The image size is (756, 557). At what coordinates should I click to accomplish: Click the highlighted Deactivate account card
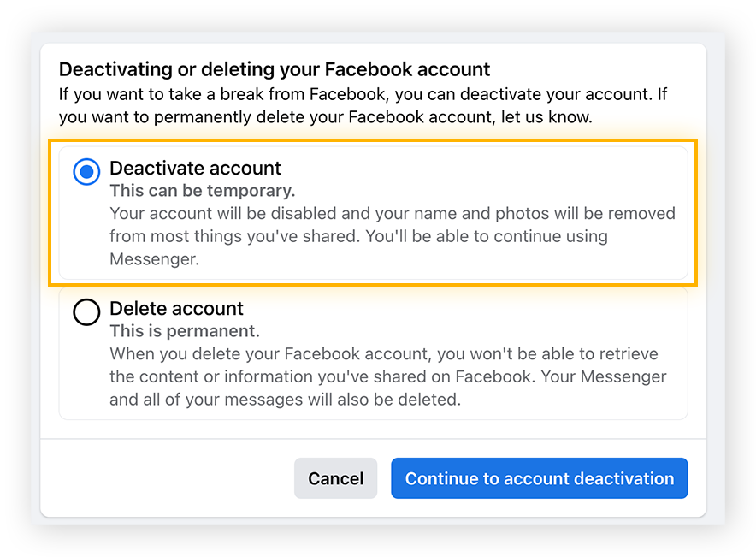click(376, 212)
